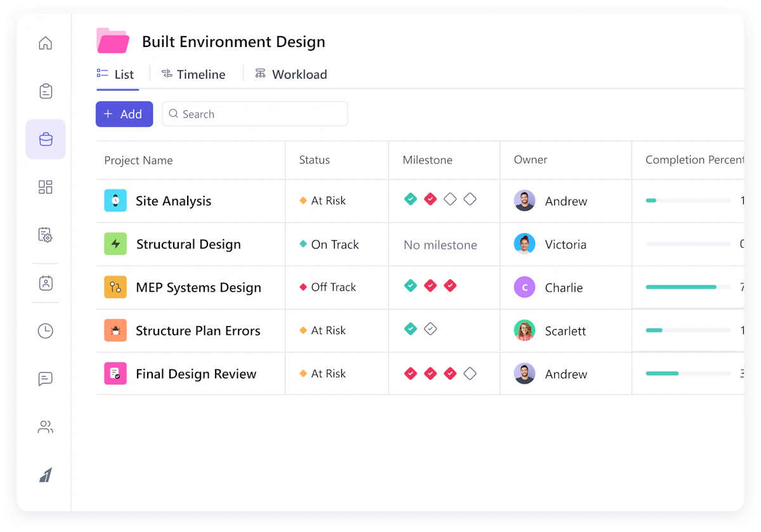761x532 pixels.
Task: Click the Milestone column header
Action: (427, 160)
